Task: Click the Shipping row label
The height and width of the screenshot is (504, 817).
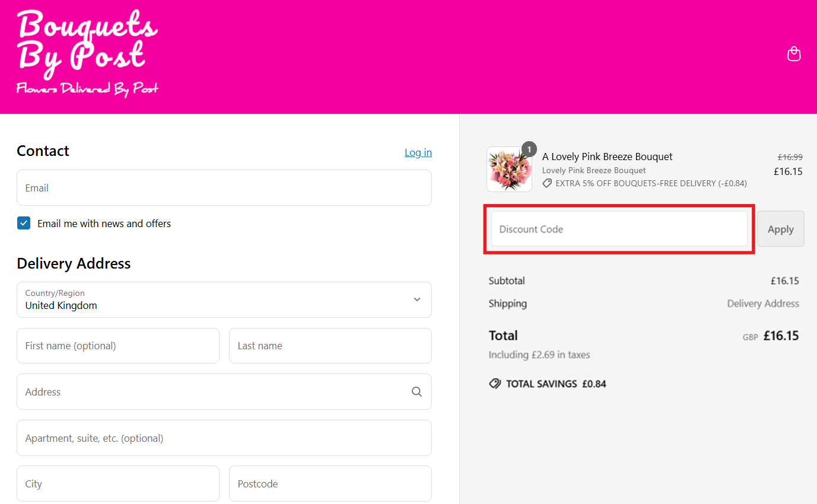Action: pyautogui.click(x=507, y=303)
